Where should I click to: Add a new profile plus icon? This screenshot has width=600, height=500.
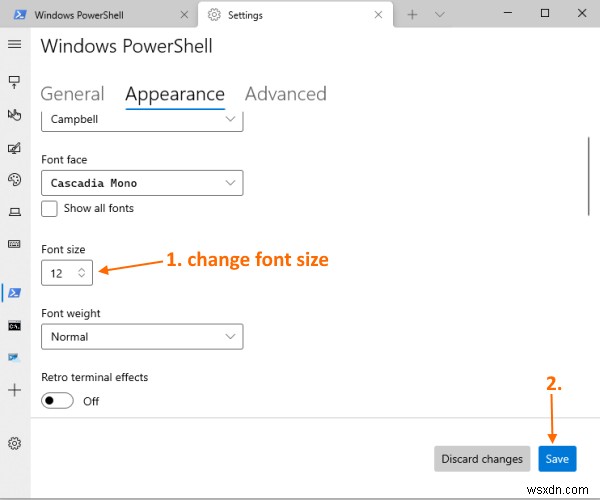15,390
